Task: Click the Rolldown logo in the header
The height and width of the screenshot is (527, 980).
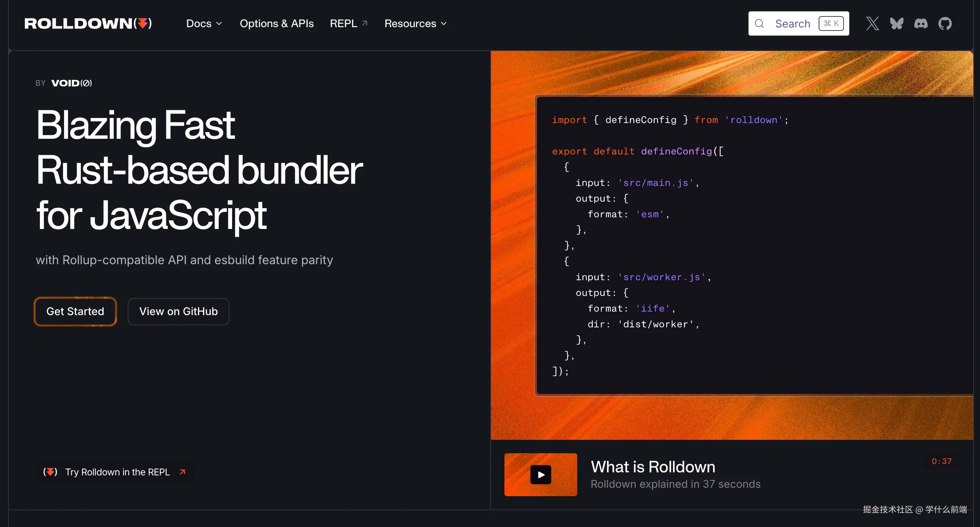Action: (x=88, y=23)
